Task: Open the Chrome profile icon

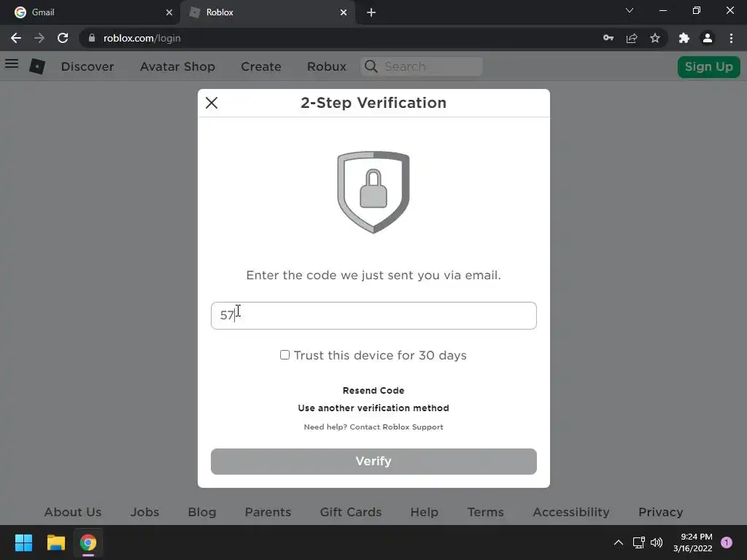Action: (708, 38)
